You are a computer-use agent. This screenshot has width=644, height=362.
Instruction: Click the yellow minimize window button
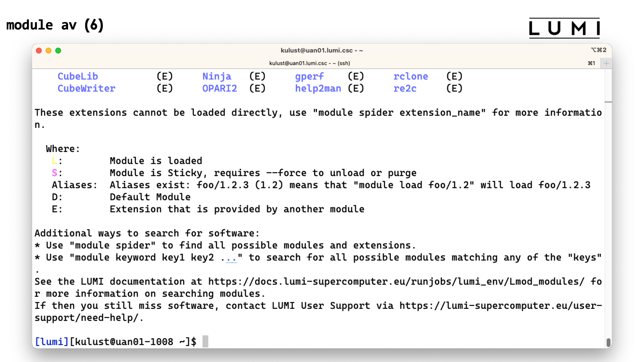(48, 51)
